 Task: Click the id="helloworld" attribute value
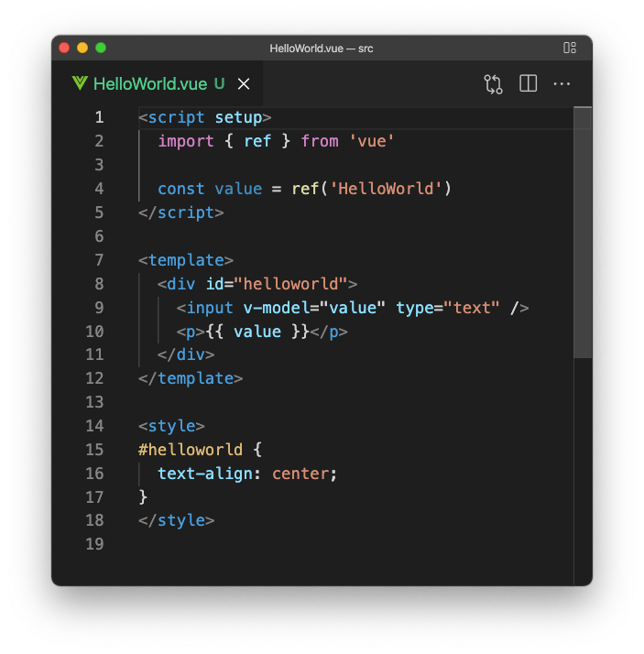pyautogui.click(x=290, y=284)
